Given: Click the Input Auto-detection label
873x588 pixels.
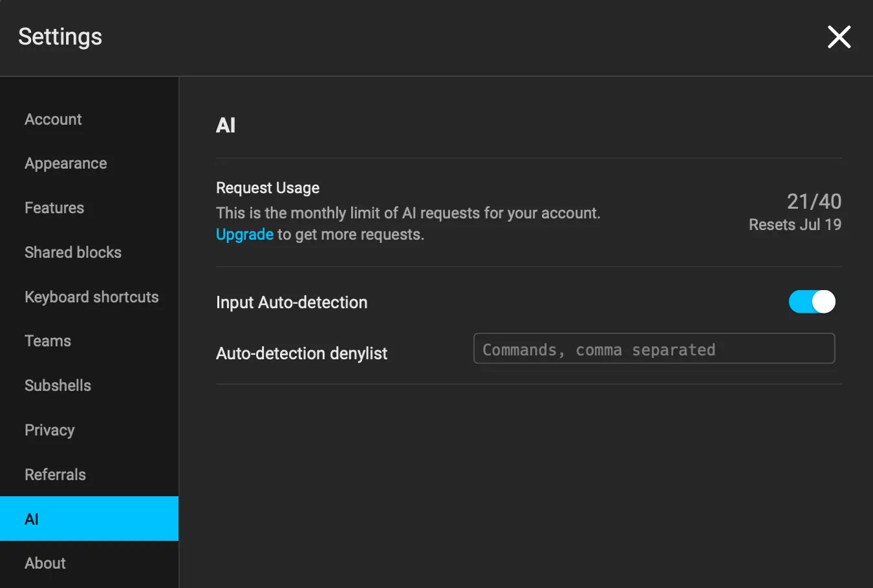Looking at the screenshot, I should (292, 302).
